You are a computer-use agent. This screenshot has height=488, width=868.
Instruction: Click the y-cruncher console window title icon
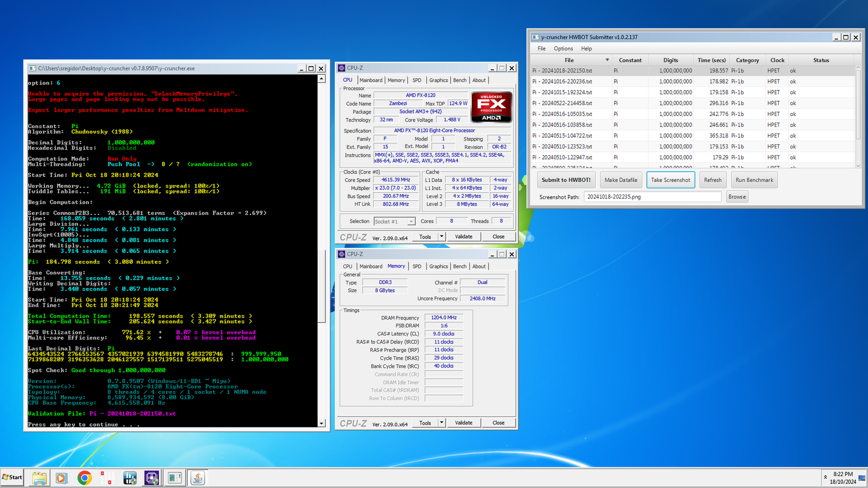pyautogui.click(x=32, y=68)
